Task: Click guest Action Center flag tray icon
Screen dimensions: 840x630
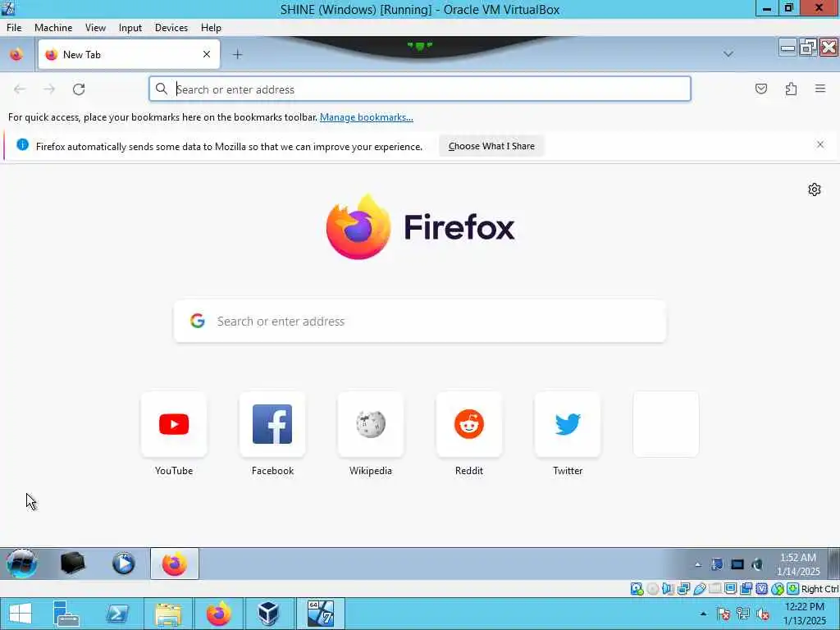Action: tap(717, 564)
